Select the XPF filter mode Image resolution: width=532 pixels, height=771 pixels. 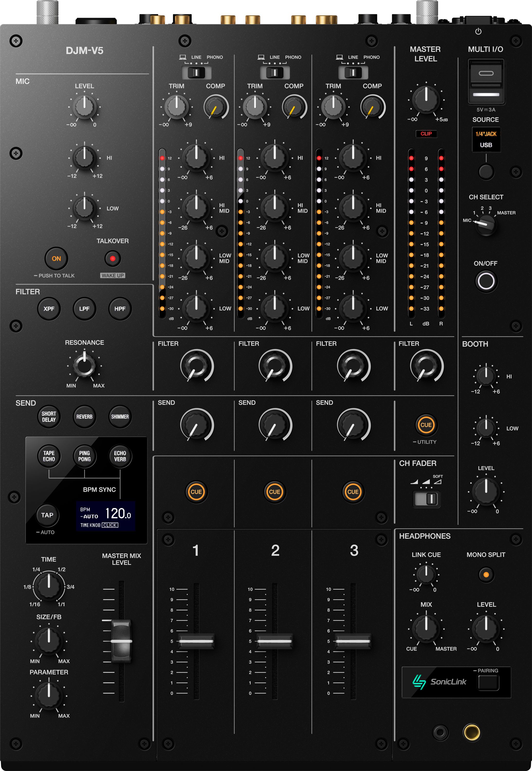(49, 309)
